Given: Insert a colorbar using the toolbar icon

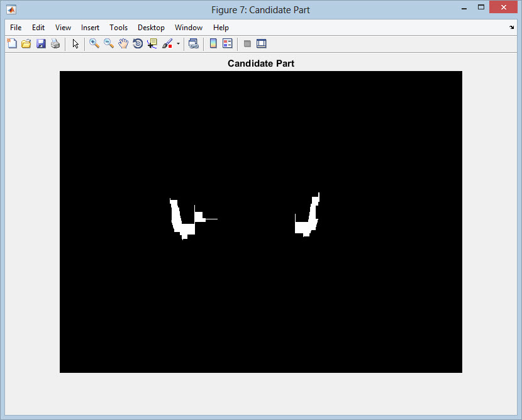Looking at the screenshot, I should 213,43.
